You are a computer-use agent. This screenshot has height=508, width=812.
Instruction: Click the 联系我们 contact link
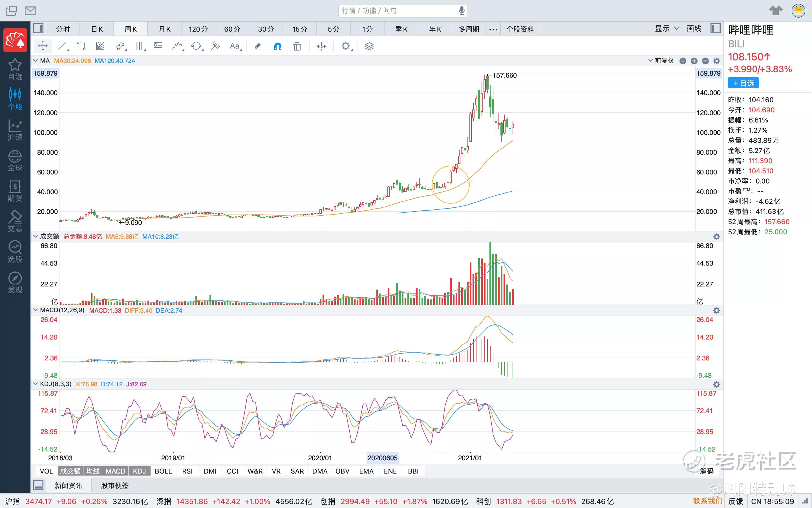pos(707,501)
